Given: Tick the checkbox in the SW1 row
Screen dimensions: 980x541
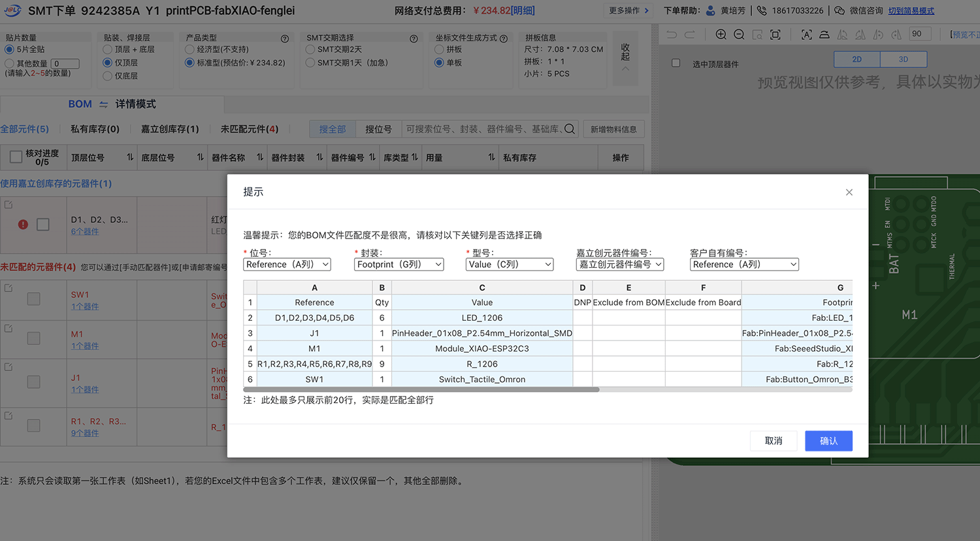Looking at the screenshot, I should coord(34,299).
